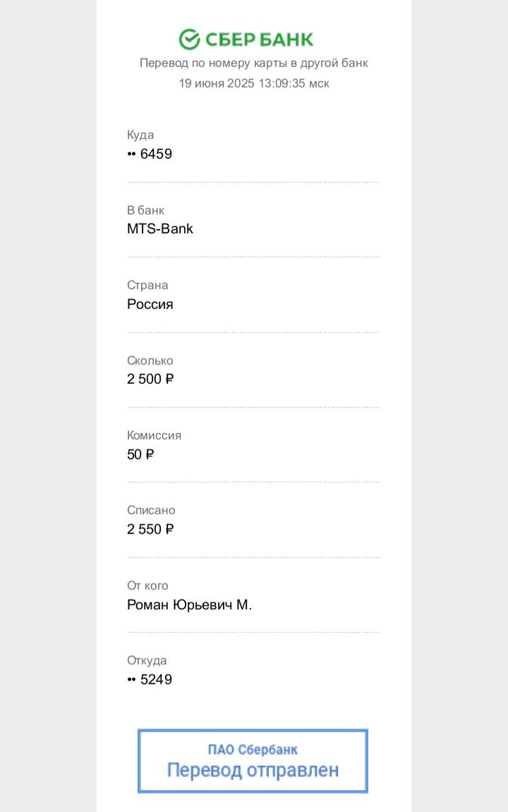Select the transfer date 19 июня 2025
This screenshot has height=812, width=508.
pos(217,83)
